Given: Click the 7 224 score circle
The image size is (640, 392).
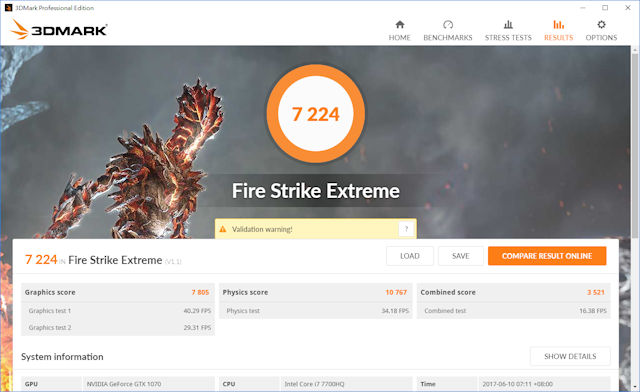Looking at the screenshot, I should point(316,114).
